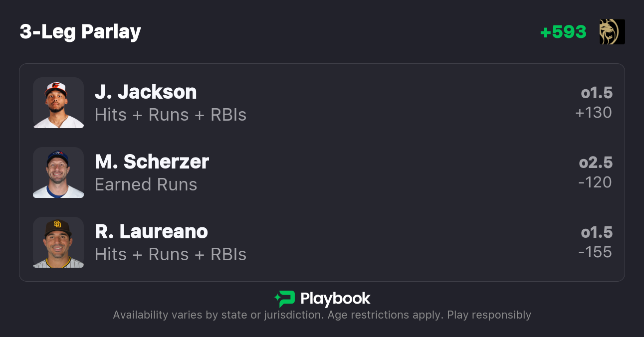This screenshot has height=337, width=644.
Task: Select the M. Scherzer player name
Action: pos(152,162)
